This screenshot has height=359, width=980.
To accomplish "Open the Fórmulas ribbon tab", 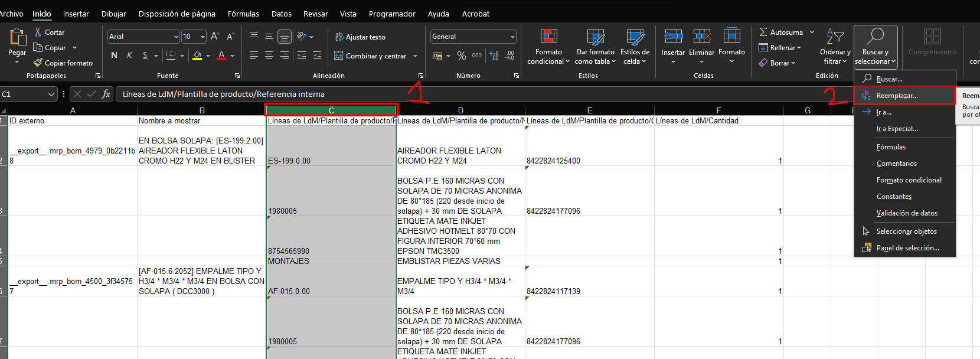I will 243,14.
